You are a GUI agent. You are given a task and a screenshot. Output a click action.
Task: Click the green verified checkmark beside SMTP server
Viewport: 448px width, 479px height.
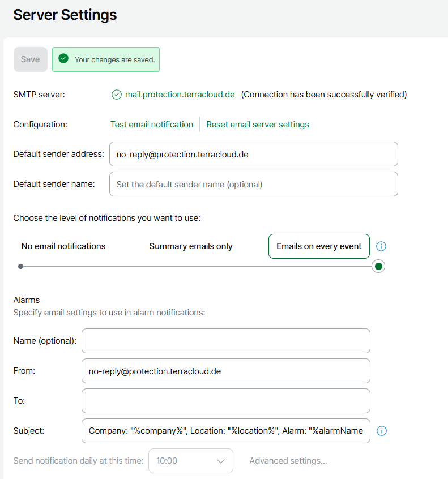pyautogui.click(x=117, y=95)
